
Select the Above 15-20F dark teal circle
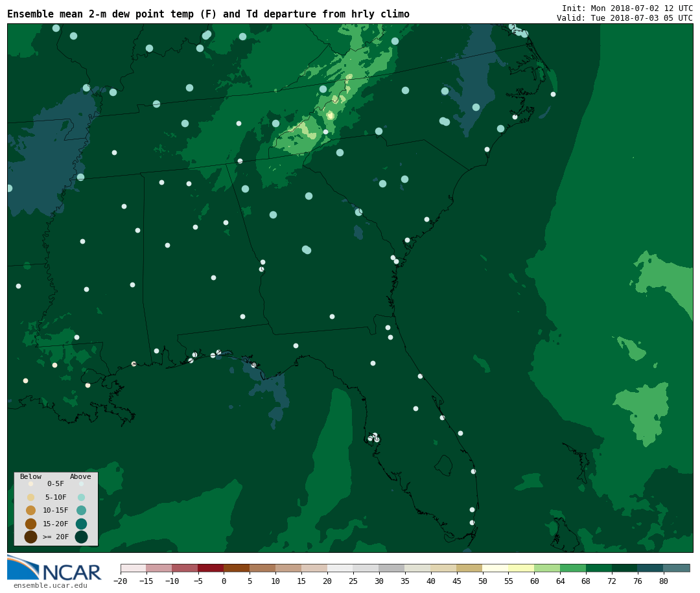[81, 524]
